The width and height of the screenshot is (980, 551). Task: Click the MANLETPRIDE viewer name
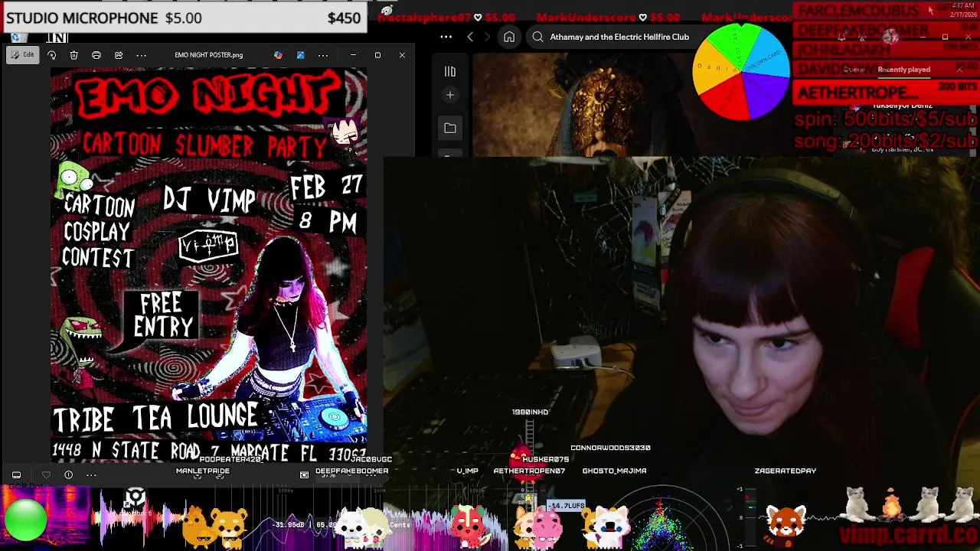point(203,471)
